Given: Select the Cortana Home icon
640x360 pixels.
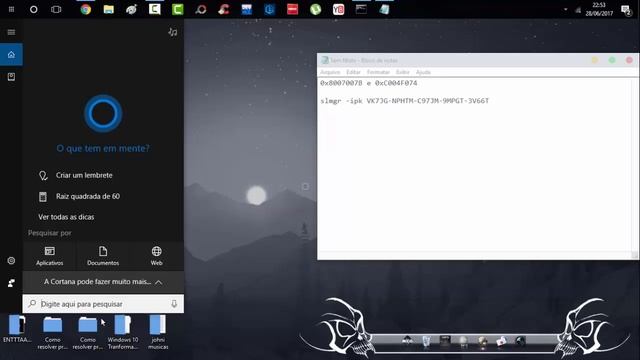Looking at the screenshot, I should [x=11, y=55].
